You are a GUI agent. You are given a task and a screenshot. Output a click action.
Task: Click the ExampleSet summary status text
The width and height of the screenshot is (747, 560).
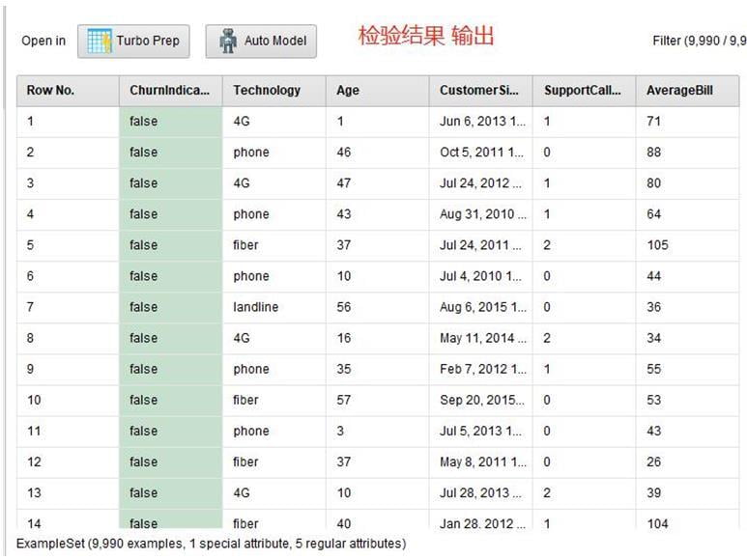pos(211,544)
